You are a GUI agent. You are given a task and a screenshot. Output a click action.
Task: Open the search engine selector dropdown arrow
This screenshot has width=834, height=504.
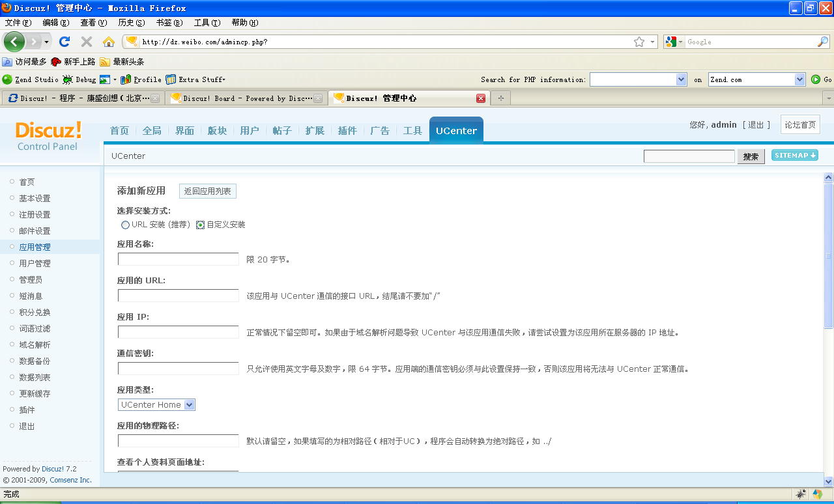coord(681,42)
